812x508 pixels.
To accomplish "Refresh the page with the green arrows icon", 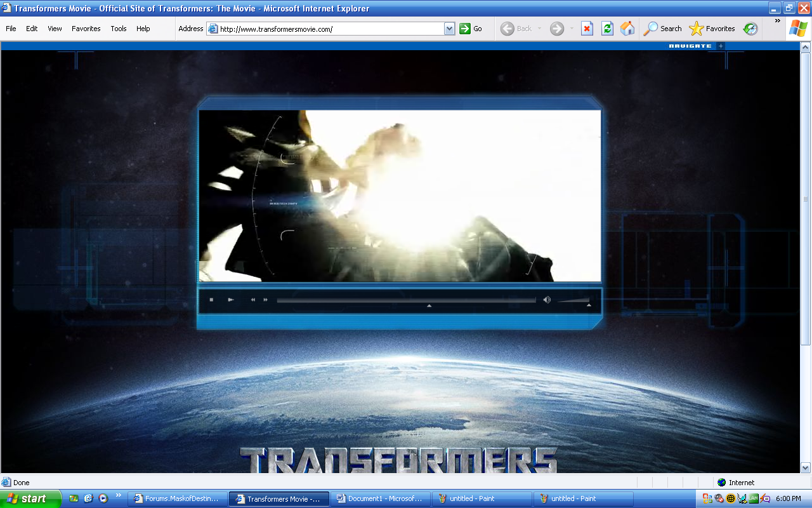I will point(607,29).
